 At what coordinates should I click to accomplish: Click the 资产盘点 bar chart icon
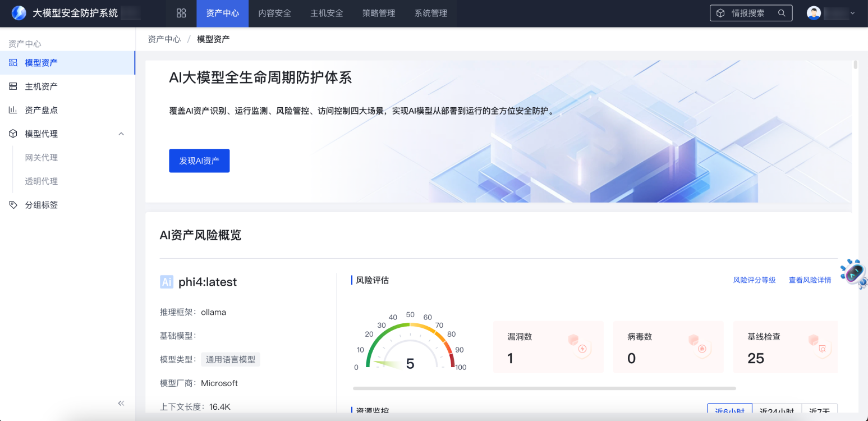click(13, 110)
